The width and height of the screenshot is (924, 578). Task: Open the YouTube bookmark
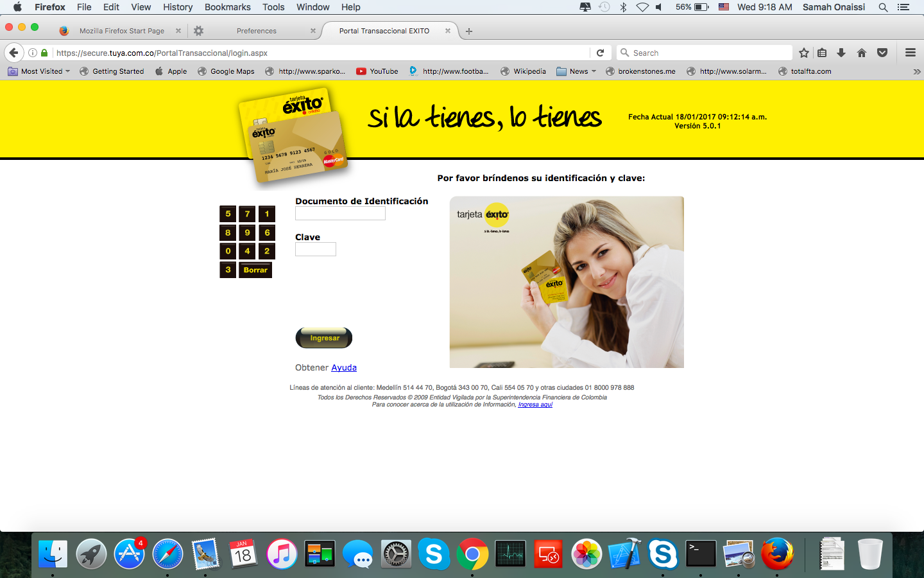click(x=377, y=71)
